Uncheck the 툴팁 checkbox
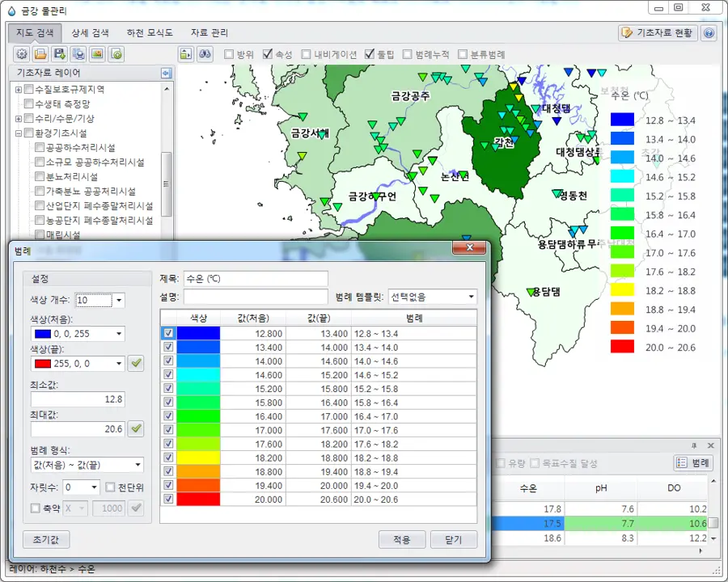The width and height of the screenshot is (728, 582). coord(370,54)
